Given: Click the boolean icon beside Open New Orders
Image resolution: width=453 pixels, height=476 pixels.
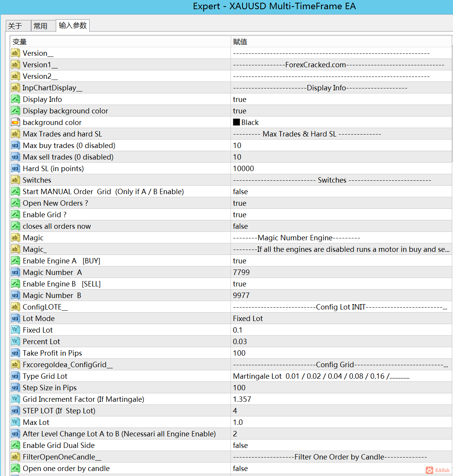Looking at the screenshot, I should click(15, 203).
